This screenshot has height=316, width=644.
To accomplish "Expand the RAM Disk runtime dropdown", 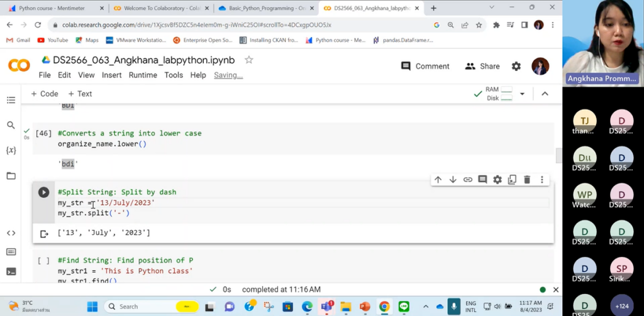I will click(x=522, y=94).
